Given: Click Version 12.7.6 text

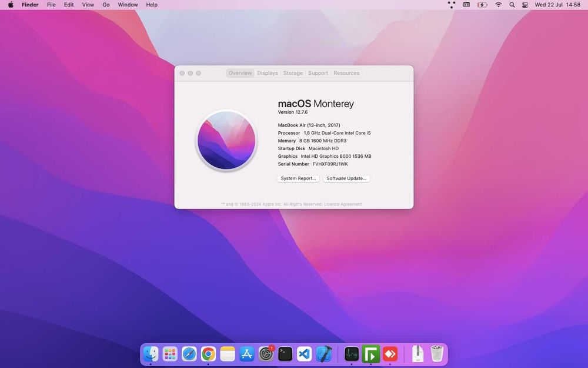Looking at the screenshot, I should (x=293, y=112).
